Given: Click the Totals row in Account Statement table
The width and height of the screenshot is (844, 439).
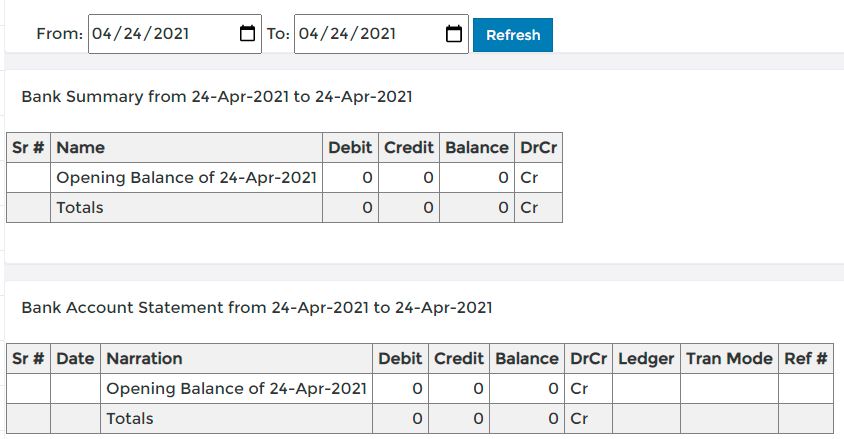Looking at the screenshot, I should pyautogui.click(x=420, y=419).
